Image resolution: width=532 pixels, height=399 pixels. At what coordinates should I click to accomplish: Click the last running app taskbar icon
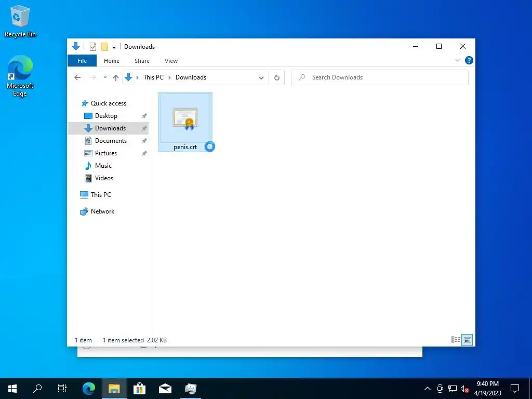point(191,389)
